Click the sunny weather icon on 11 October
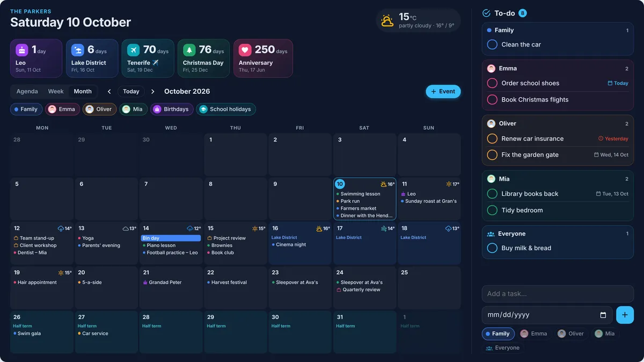The image size is (644, 362). pyautogui.click(x=449, y=184)
